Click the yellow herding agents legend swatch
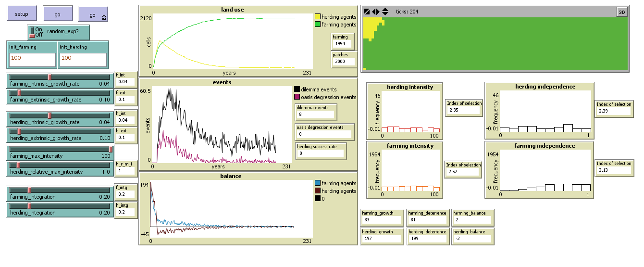 pyautogui.click(x=318, y=17)
